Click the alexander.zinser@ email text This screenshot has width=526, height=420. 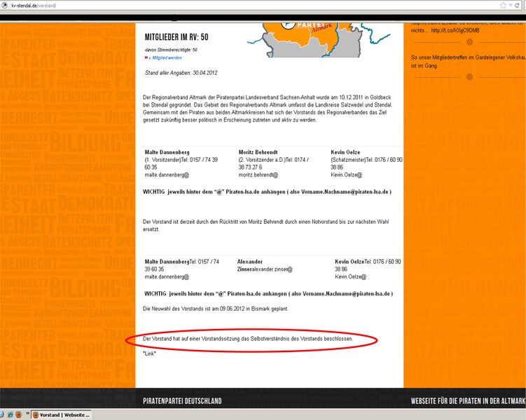point(272,269)
